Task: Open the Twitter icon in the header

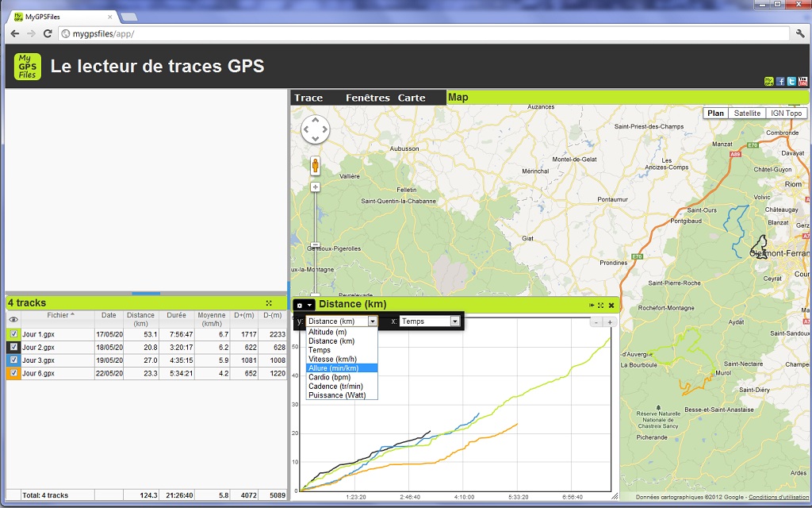Action: point(791,82)
